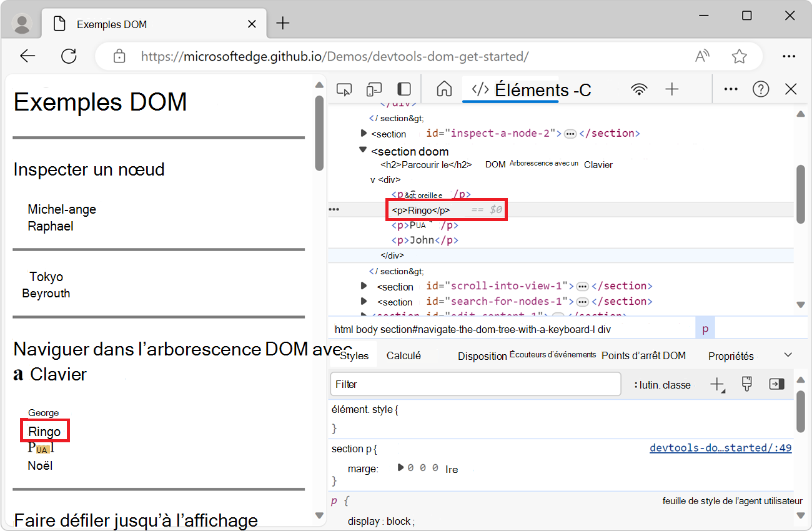The image size is (812, 531).
Task: Collapse the div node in DOM tree
Action: 373,180
